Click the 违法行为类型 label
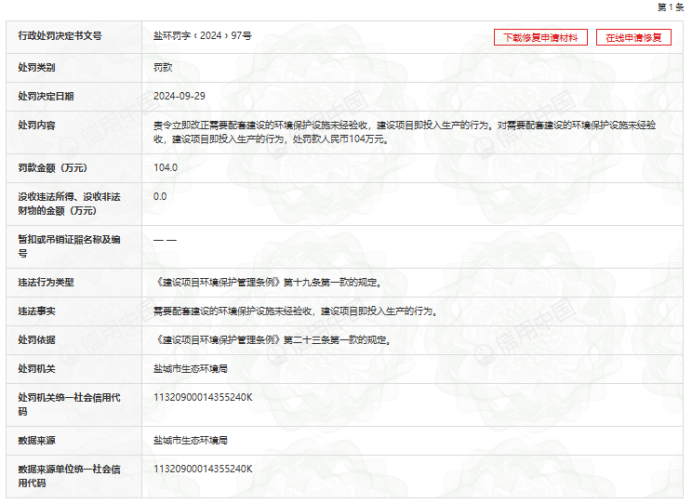692x504 pixels. [x=46, y=282]
